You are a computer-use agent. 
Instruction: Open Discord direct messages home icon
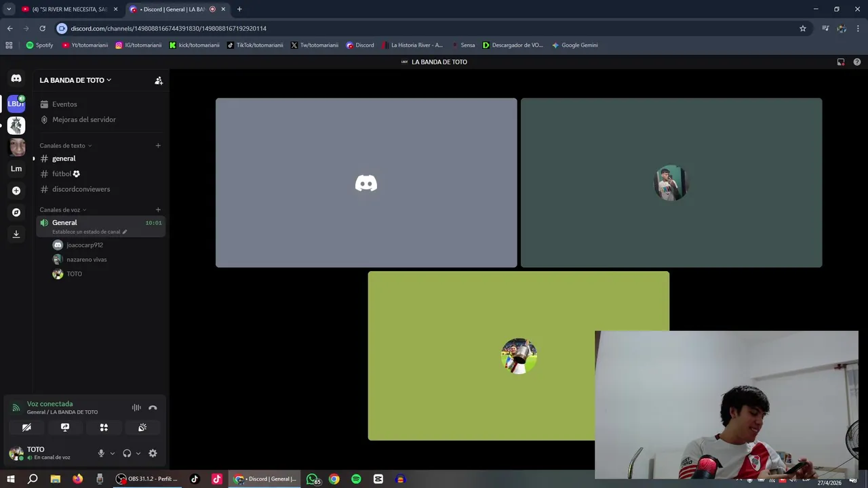point(16,79)
